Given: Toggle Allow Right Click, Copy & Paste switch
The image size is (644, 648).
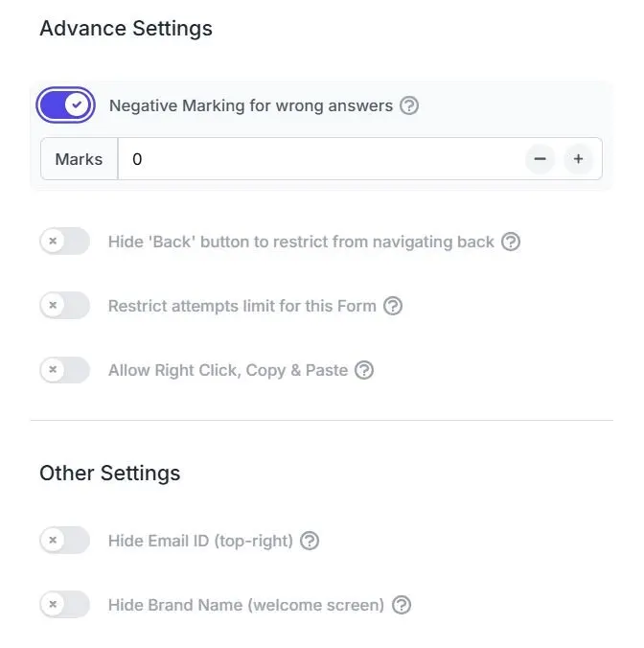Looking at the screenshot, I should [x=64, y=370].
